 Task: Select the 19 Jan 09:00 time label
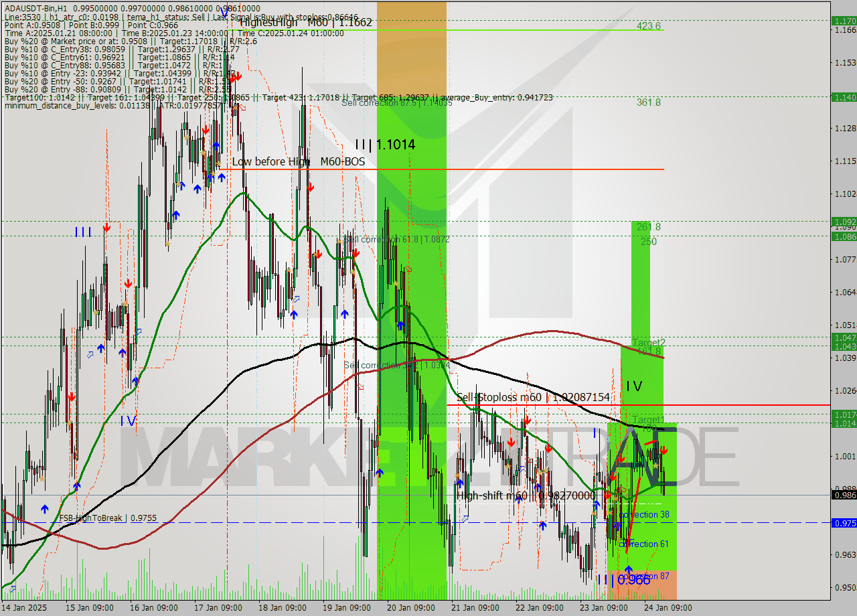pyautogui.click(x=347, y=608)
